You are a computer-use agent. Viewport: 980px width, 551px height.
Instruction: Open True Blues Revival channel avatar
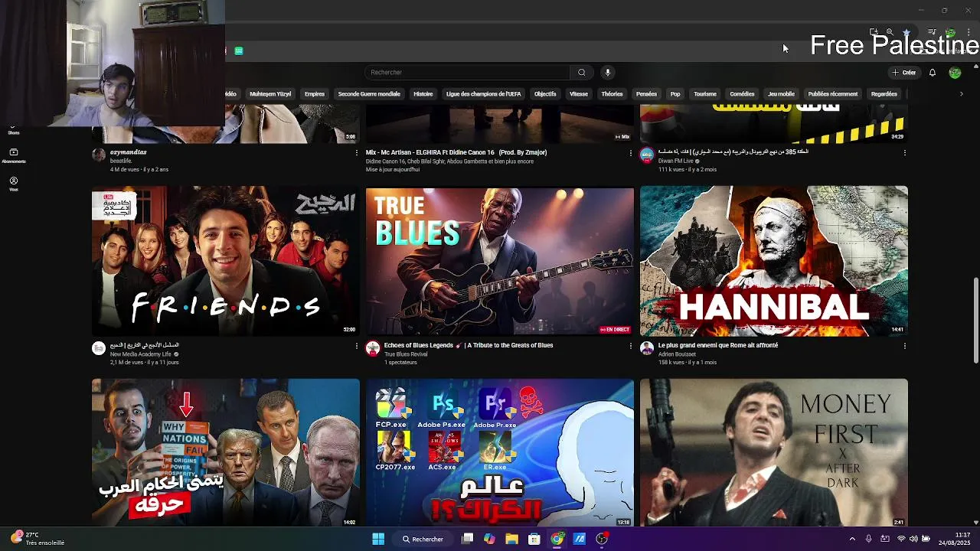[373, 348]
